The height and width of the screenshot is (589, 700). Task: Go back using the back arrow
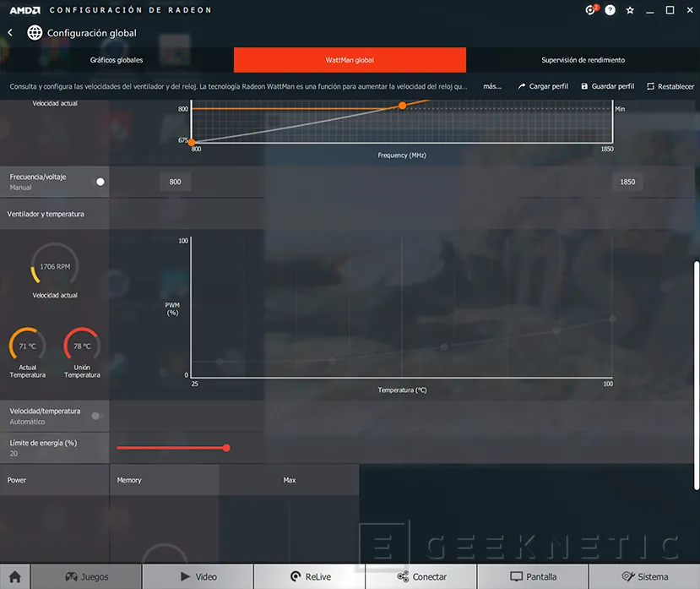(x=10, y=32)
